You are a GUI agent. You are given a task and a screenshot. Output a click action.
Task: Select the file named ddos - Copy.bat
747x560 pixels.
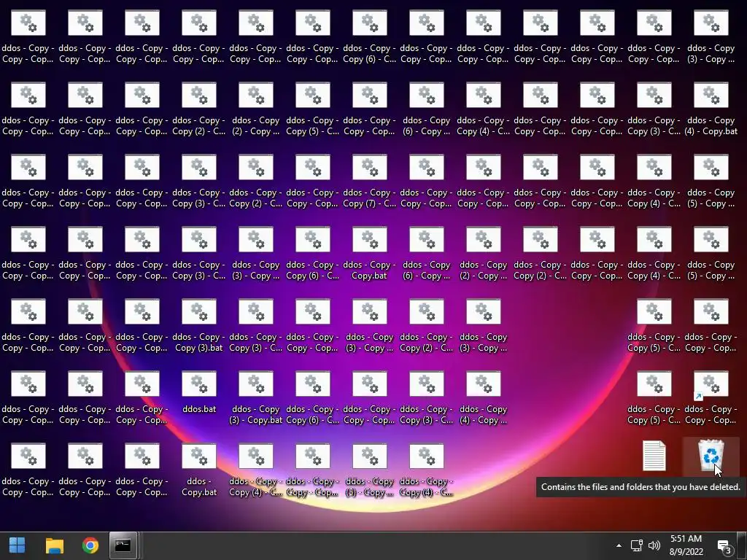click(x=199, y=470)
